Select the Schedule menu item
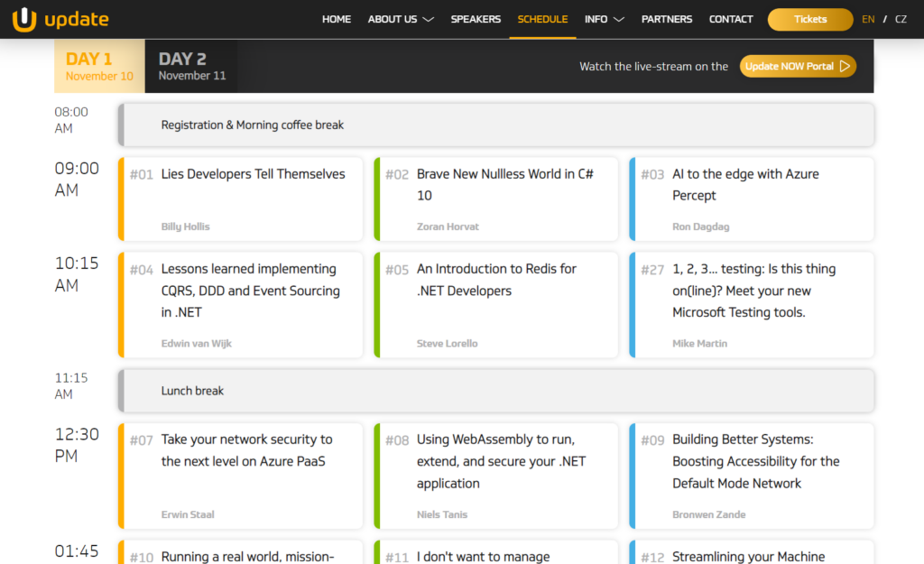 542,20
